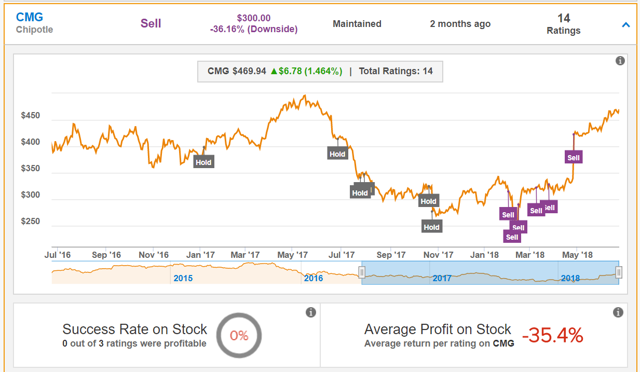Grab the right range slider handle

click(x=618, y=272)
